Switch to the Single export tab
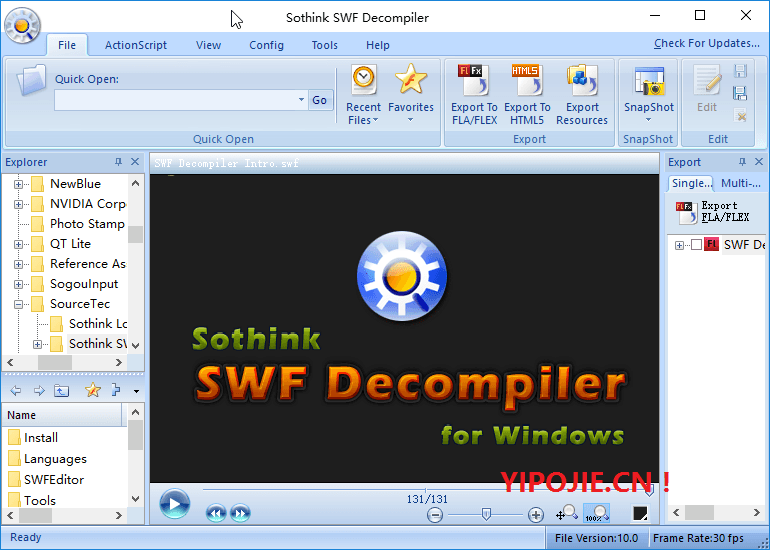Screen dimensions: 770x550 [691, 183]
